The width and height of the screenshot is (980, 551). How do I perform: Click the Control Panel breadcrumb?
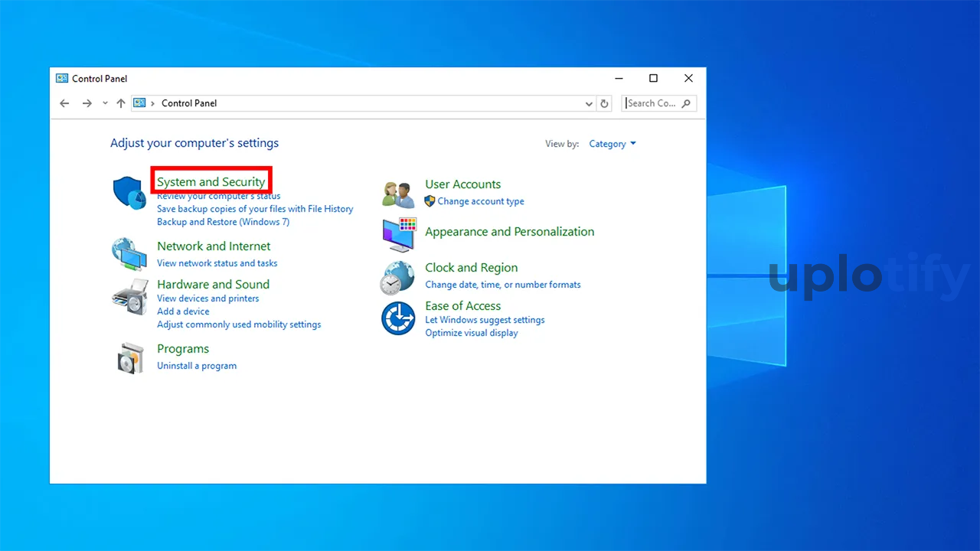[189, 103]
